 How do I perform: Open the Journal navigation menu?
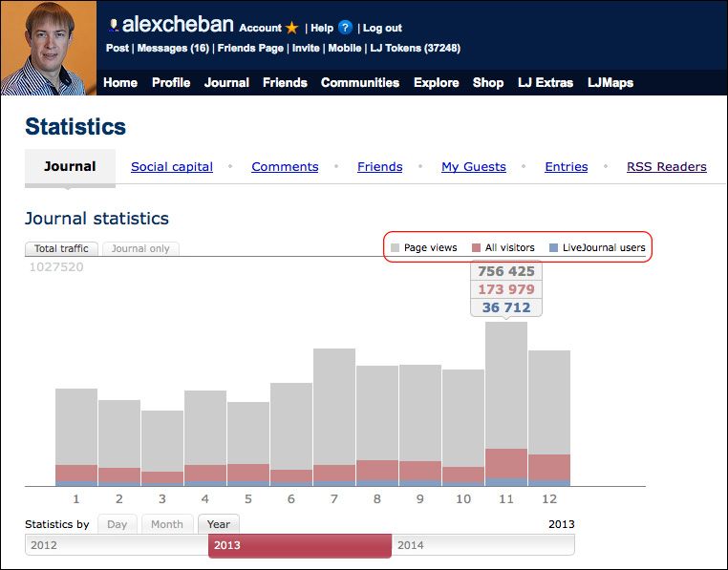[x=226, y=83]
